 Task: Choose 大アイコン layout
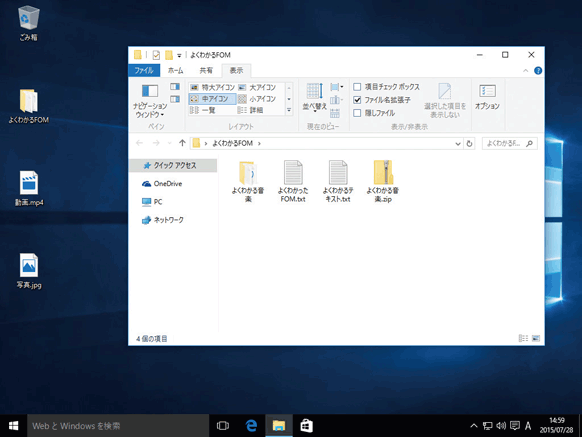(x=257, y=88)
